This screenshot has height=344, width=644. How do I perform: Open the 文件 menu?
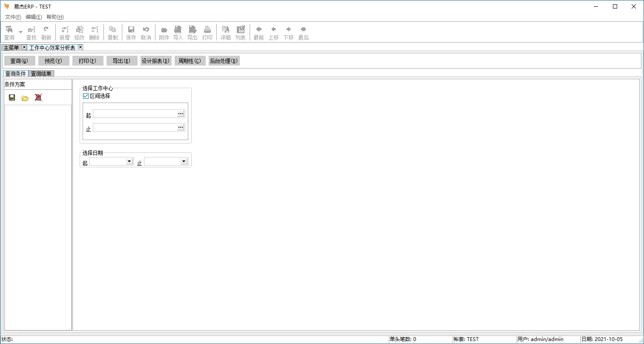[13, 17]
